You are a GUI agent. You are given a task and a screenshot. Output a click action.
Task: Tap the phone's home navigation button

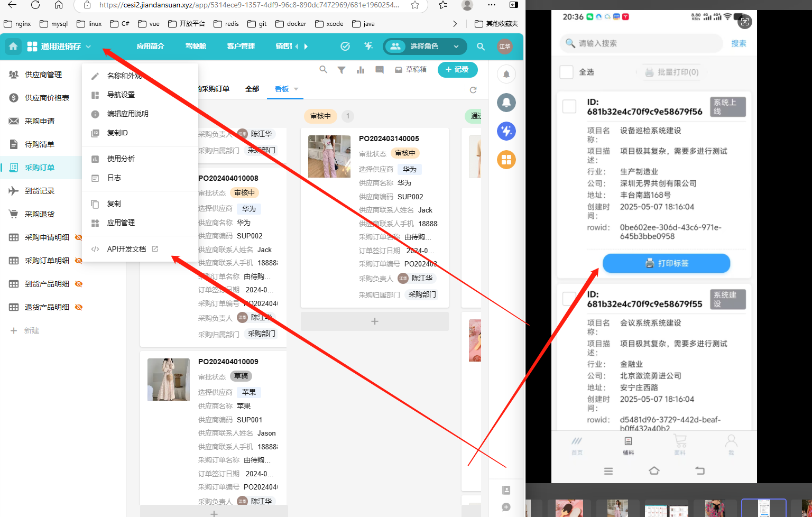click(x=654, y=470)
